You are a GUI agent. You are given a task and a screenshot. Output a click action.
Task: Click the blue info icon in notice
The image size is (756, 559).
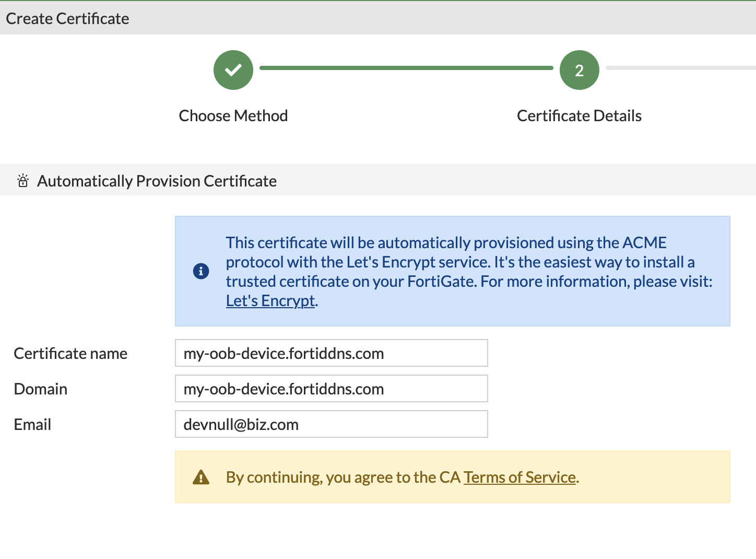[x=201, y=271]
